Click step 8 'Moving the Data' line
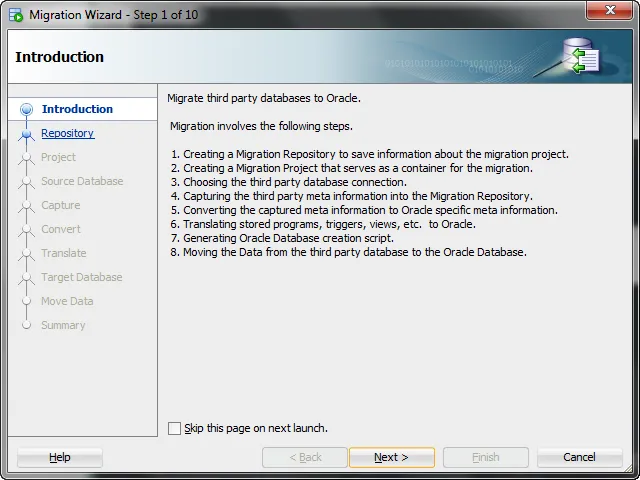Image resolution: width=640 pixels, height=480 pixels. (x=349, y=252)
